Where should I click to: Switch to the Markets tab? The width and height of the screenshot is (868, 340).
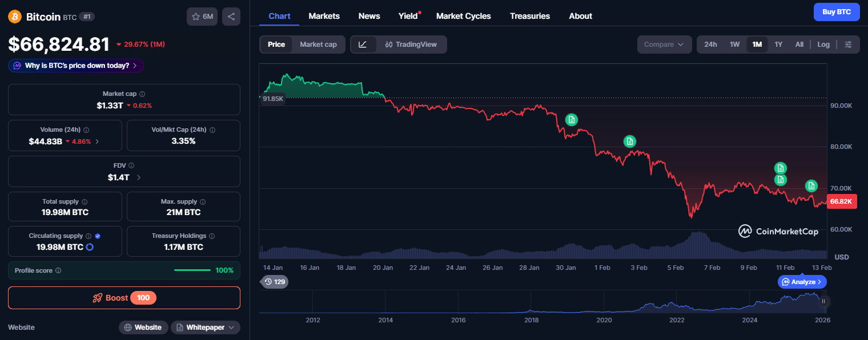click(324, 15)
